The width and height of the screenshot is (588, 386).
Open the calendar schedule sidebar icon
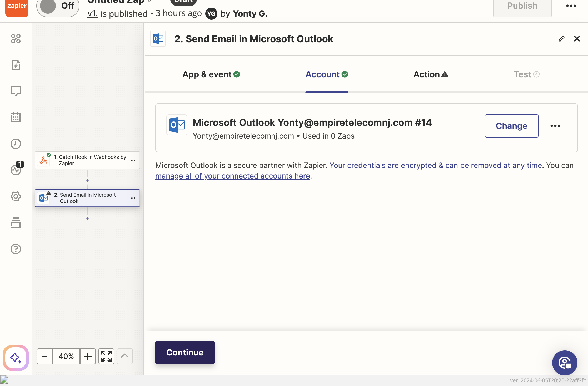(x=16, y=118)
